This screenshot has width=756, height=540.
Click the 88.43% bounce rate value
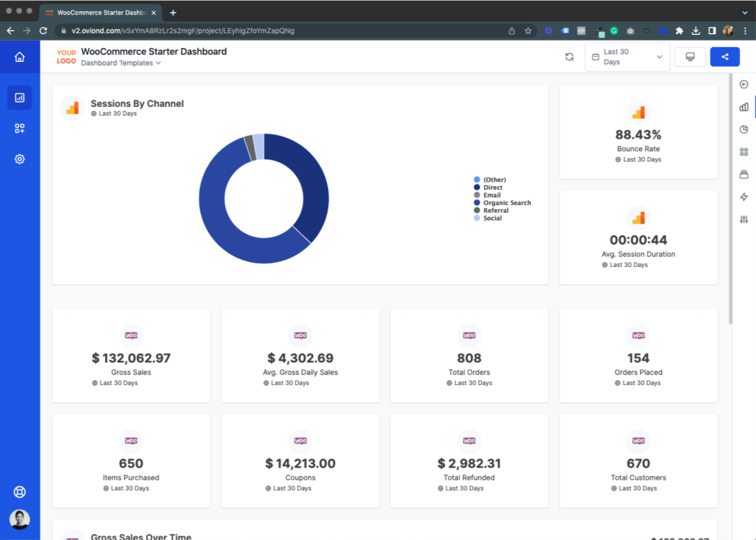pos(639,135)
